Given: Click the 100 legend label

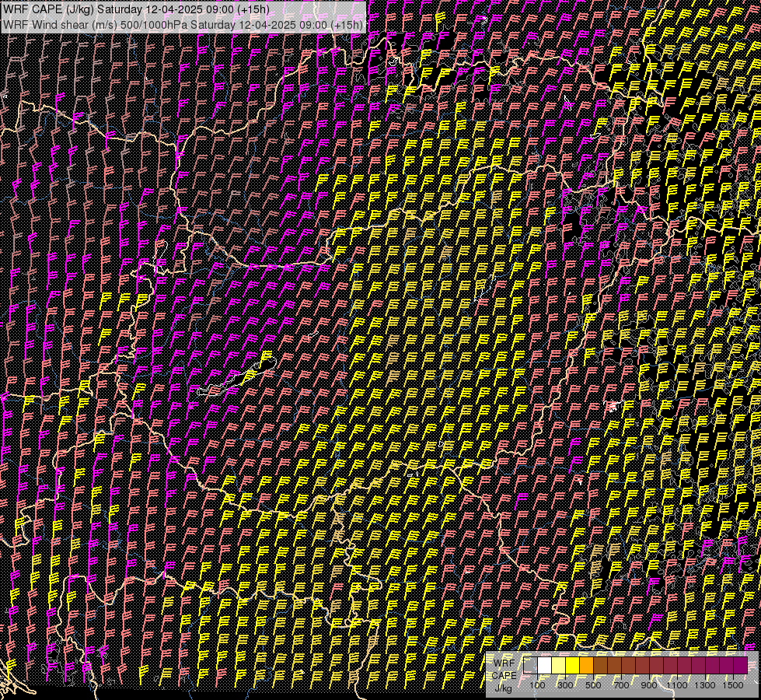Looking at the screenshot, I should (537, 685).
